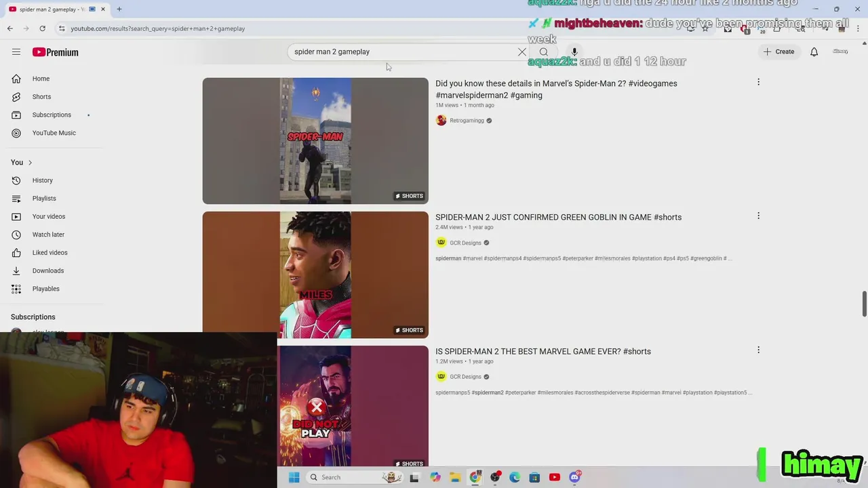Open site information icon in address bar
868x488 pixels.
[x=62, y=28]
